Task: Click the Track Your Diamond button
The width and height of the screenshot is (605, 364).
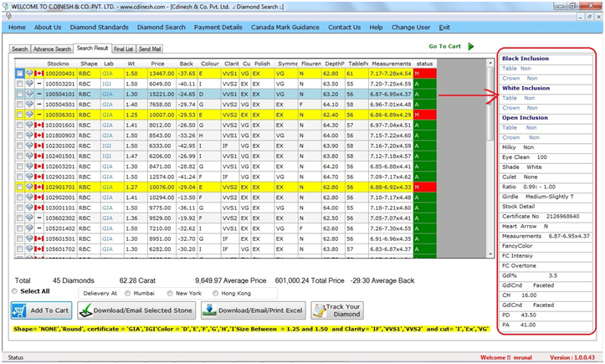Action: point(337,310)
